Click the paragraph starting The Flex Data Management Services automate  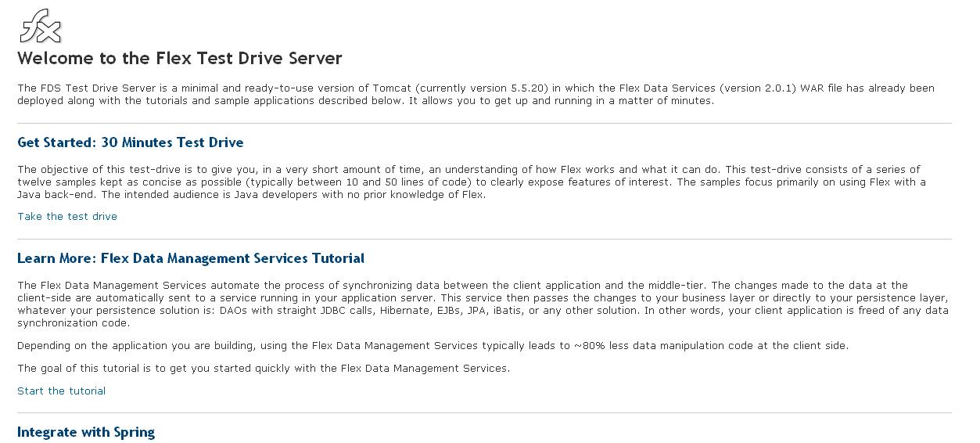[483, 304]
